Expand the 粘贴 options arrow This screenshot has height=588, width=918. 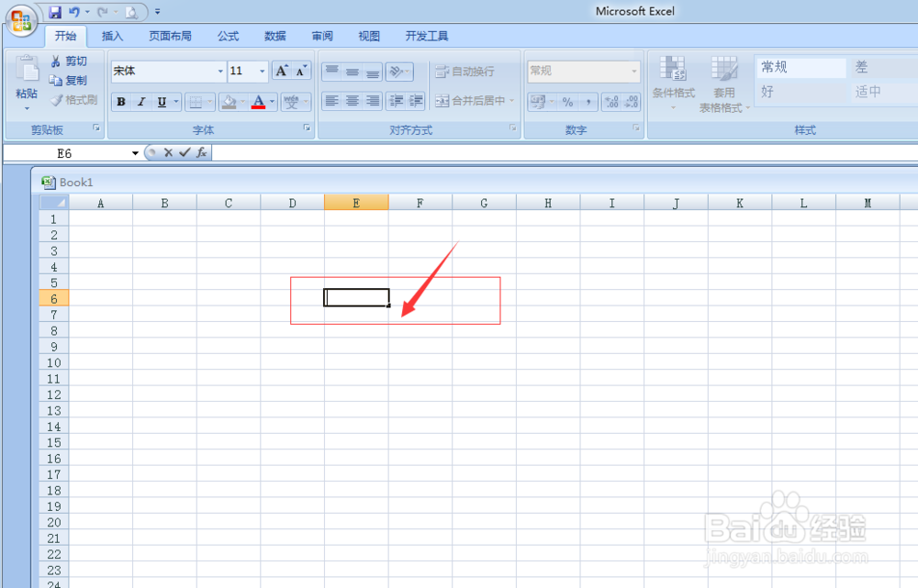(27, 109)
